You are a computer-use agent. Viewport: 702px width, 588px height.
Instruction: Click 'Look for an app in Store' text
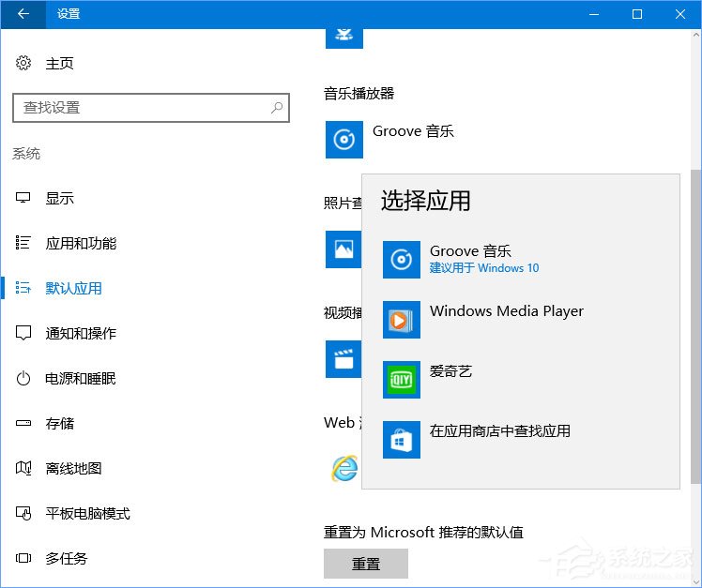[x=499, y=431]
